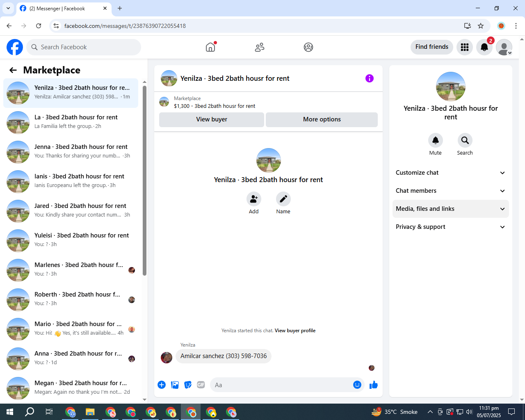The width and height of the screenshot is (525, 420).
Task: Click the More options button
Action: 322,119
